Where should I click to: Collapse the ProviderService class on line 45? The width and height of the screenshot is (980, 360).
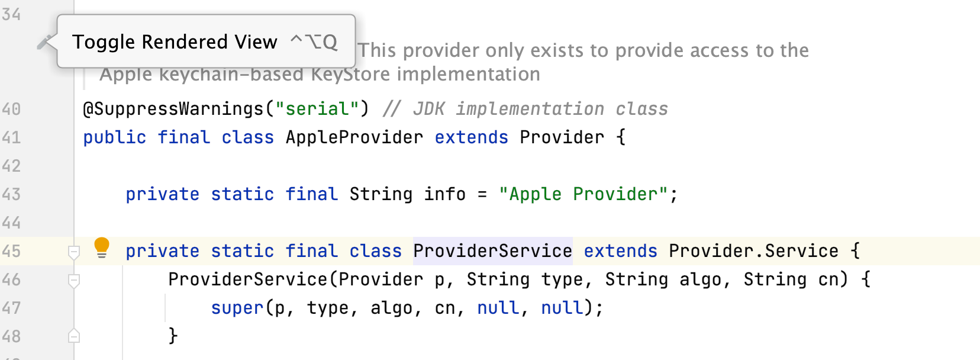(75, 252)
